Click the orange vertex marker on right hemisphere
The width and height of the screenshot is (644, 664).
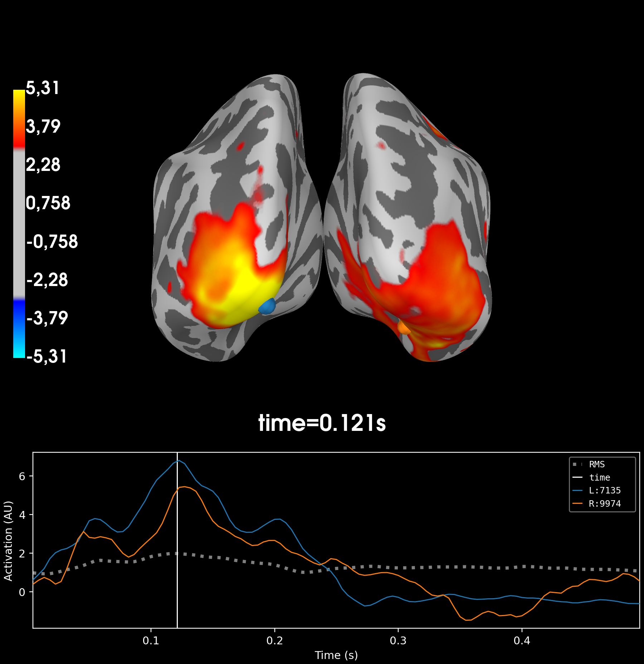point(404,328)
